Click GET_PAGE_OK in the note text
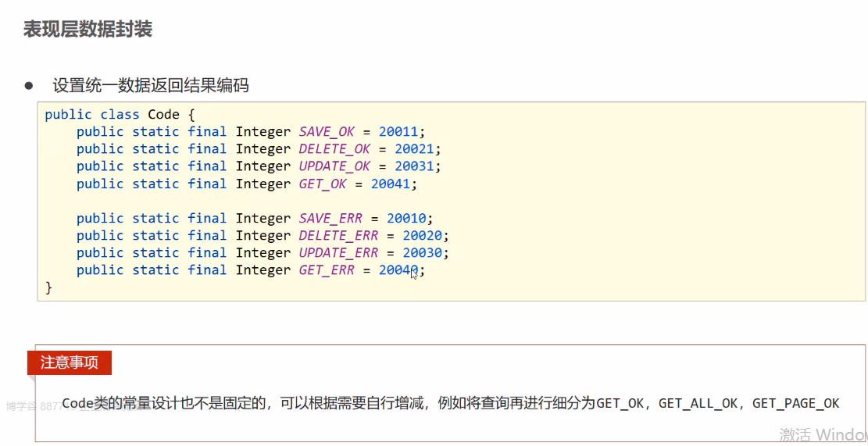Image resolution: width=868 pixels, height=446 pixels. (795, 404)
